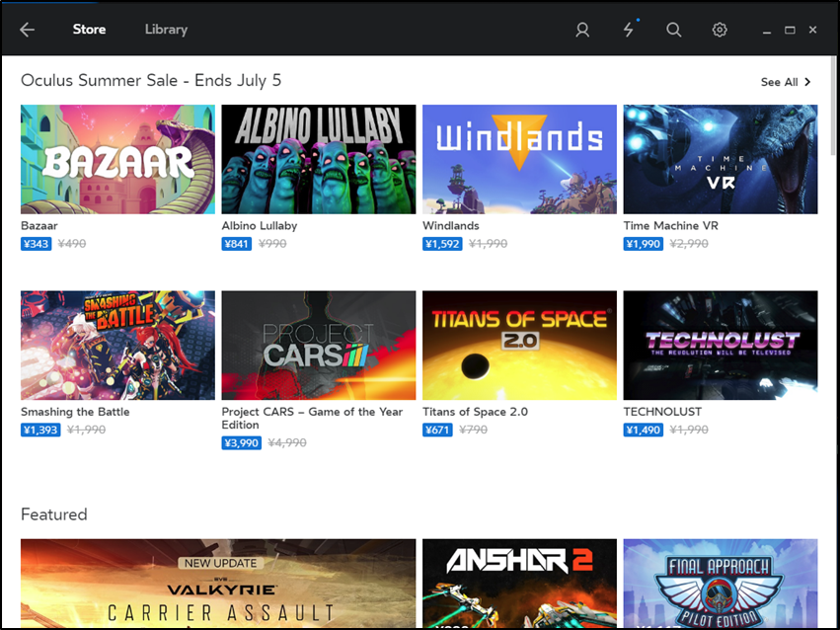
Task: Click the Titans of Space 2.0 title
Action: [x=475, y=412]
